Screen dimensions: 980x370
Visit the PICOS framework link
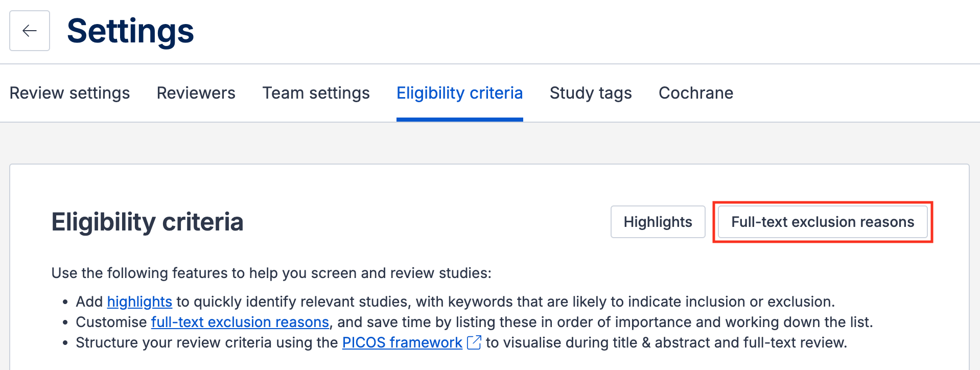[402, 342]
